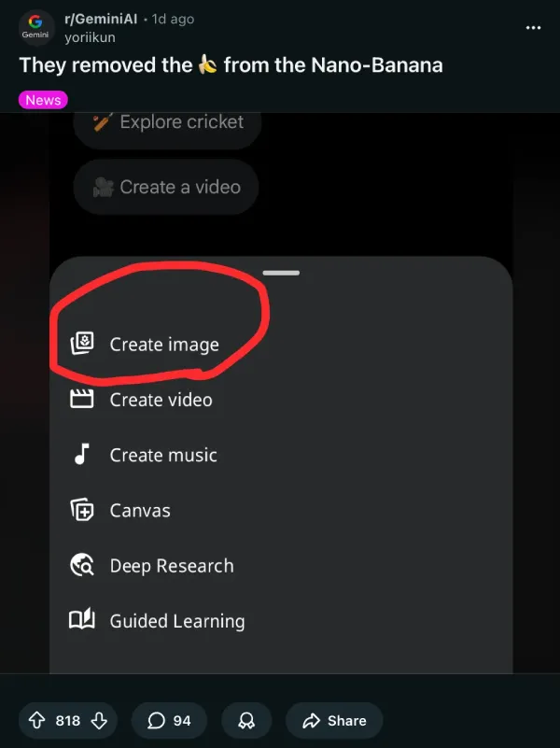Image resolution: width=560 pixels, height=748 pixels.
Task: Share the post
Action: click(334, 720)
